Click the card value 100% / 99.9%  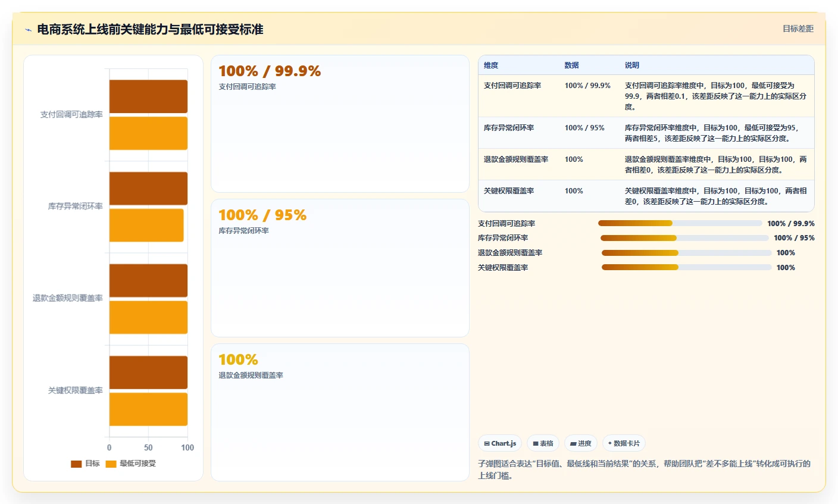270,71
